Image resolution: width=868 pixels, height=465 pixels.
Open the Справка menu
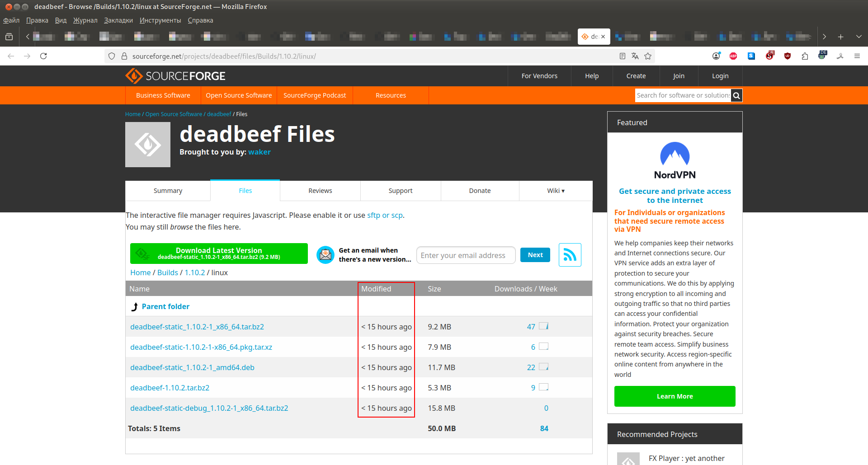pos(200,20)
